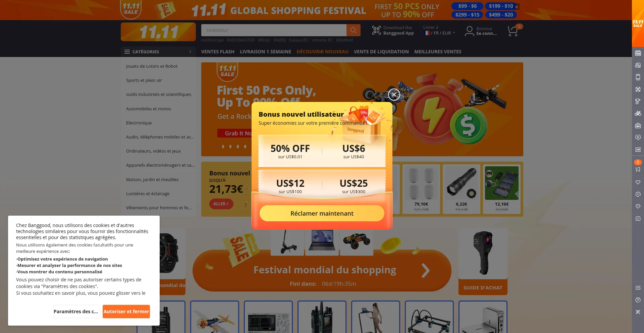Click Autoriser et fermer cookie button
This screenshot has height=333, width=644.
(x=126, y=312)
